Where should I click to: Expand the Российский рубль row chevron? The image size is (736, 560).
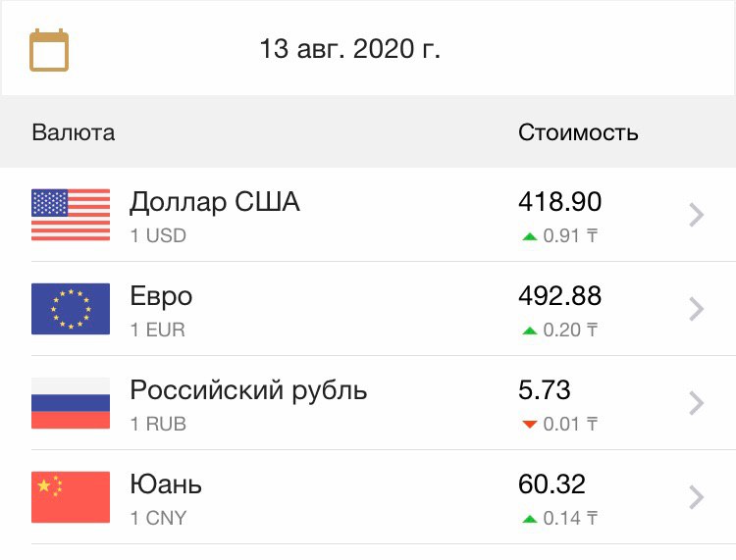coord(697,403)
